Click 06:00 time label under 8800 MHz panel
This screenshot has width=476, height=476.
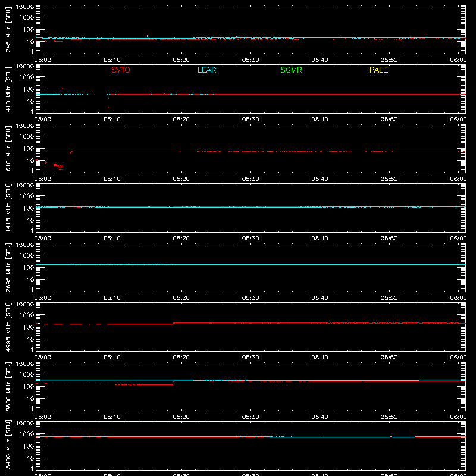[x=458, y=417]
